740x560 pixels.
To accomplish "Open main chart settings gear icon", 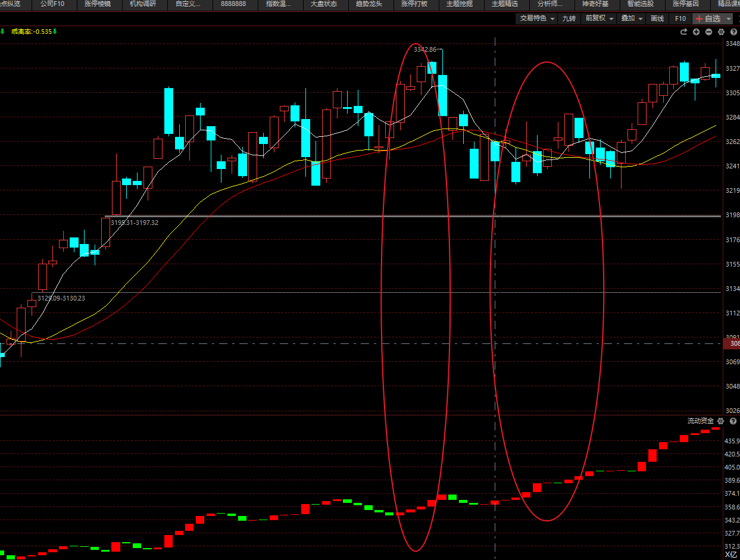I will [721, 32].
